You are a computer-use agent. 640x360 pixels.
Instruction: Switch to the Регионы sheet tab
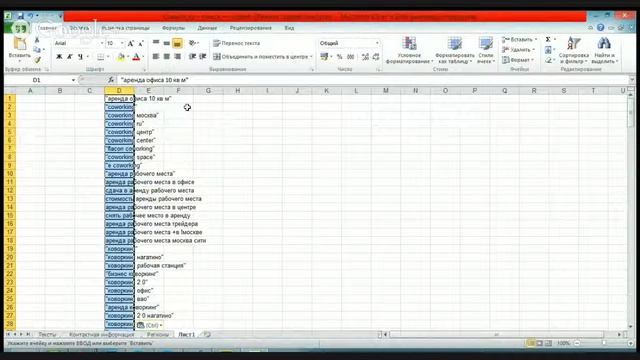point(158,334)
